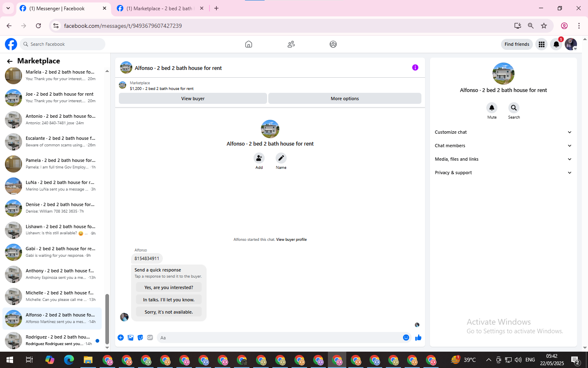
Task: Click the Search Facebook field
Action: 62,44
